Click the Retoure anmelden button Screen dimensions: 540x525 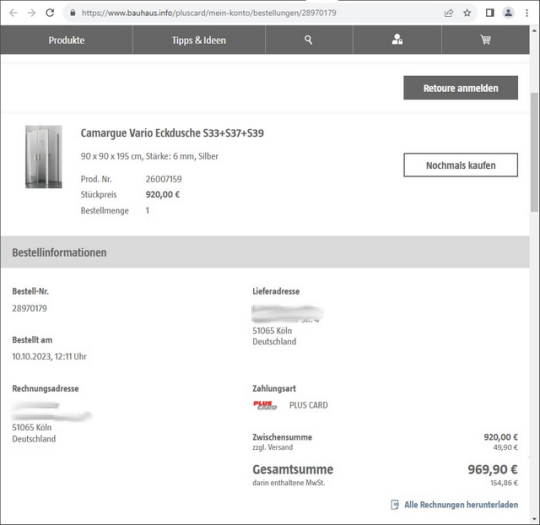(461, 88)
